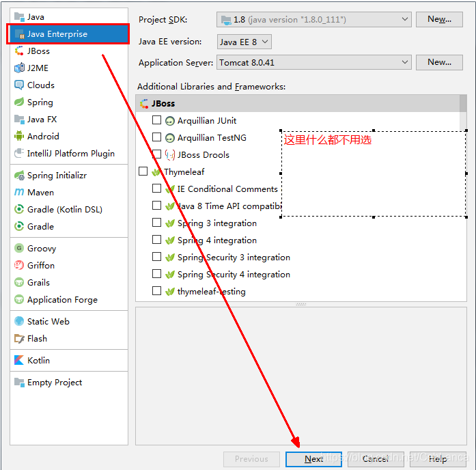Click the Spring leaf icon in sidebar

coord(19,102)
